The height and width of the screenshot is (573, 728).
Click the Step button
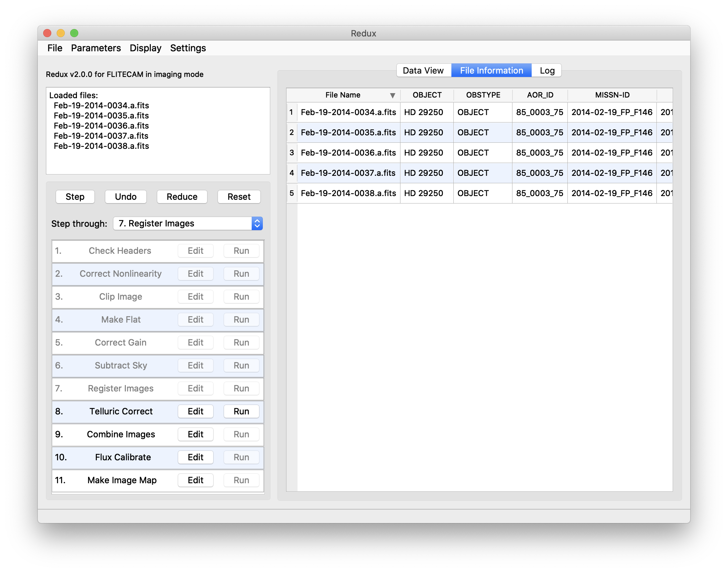tap(75, 196)
